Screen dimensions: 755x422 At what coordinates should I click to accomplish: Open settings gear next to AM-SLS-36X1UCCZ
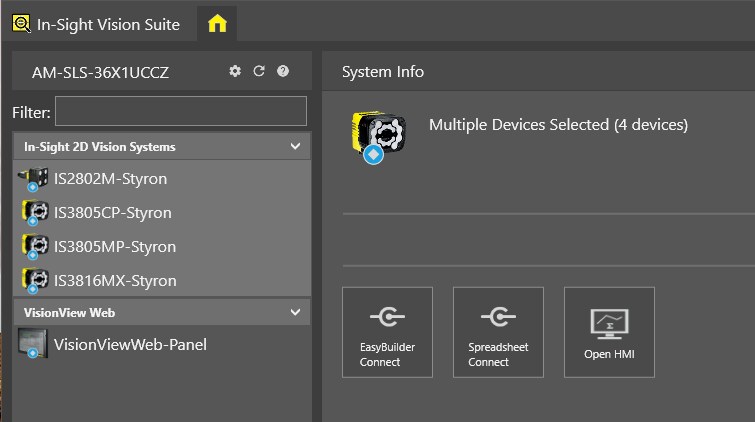point(235,71)
